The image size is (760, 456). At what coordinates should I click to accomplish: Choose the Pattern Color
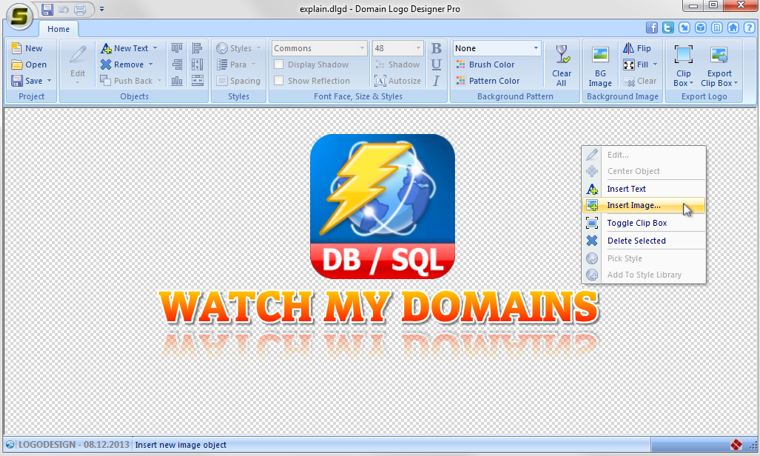click(x=488, y=80)
